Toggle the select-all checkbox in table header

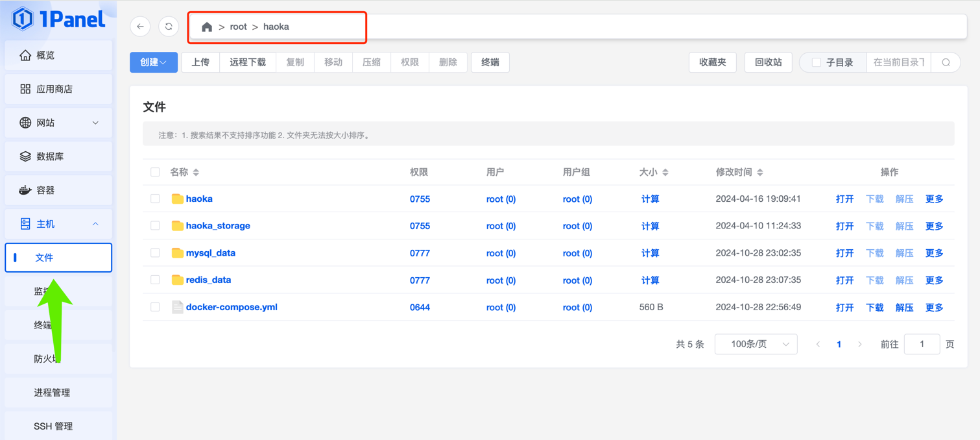[155, 172]
